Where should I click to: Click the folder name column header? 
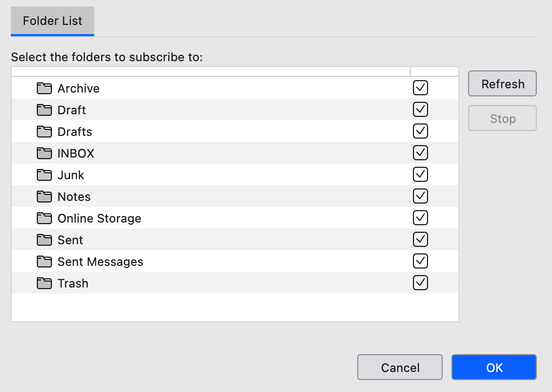point(211,71)
